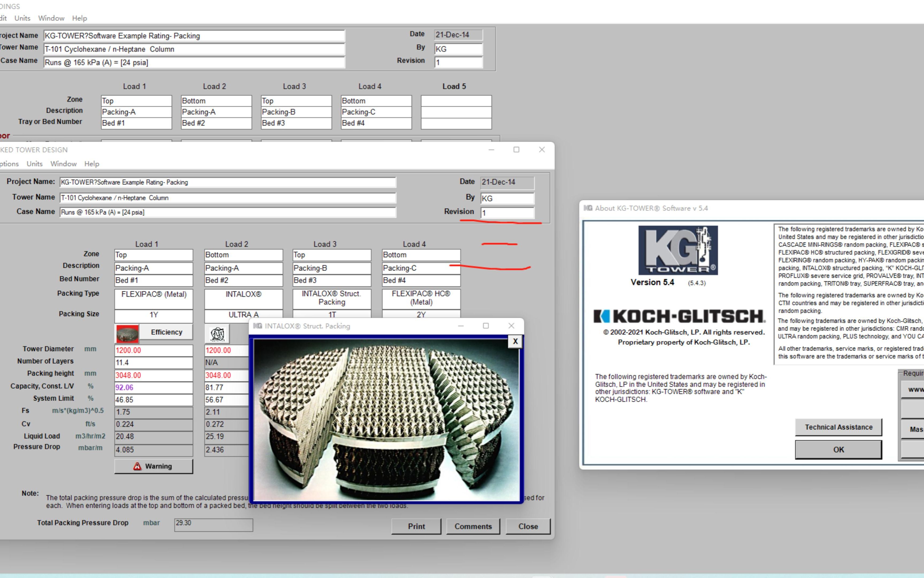Click Load 1 System Limit value 46.85
This screenshot has height=578, width=924.
153,400
